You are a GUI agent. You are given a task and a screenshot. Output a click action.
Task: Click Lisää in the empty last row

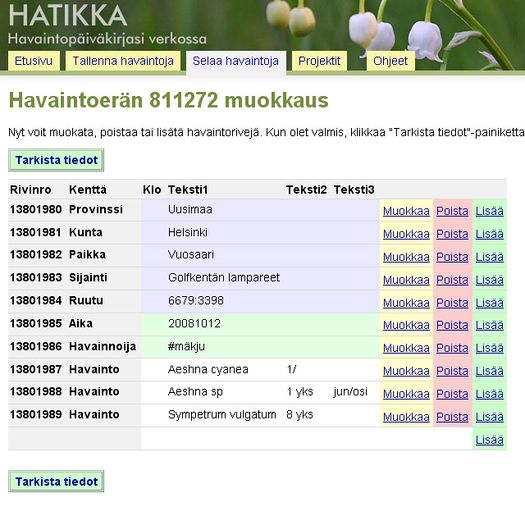click(490, 440)
